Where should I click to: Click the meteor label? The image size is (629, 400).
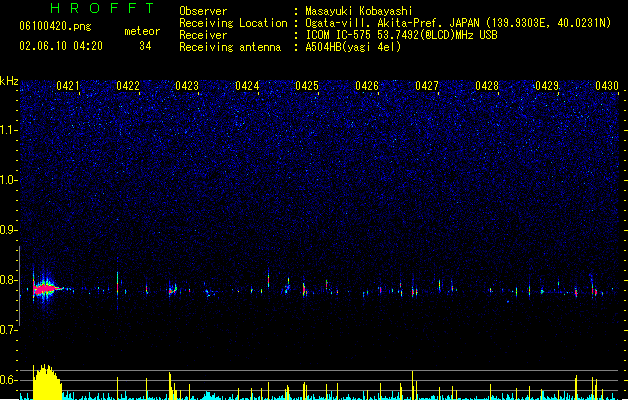tap(142, 31)
